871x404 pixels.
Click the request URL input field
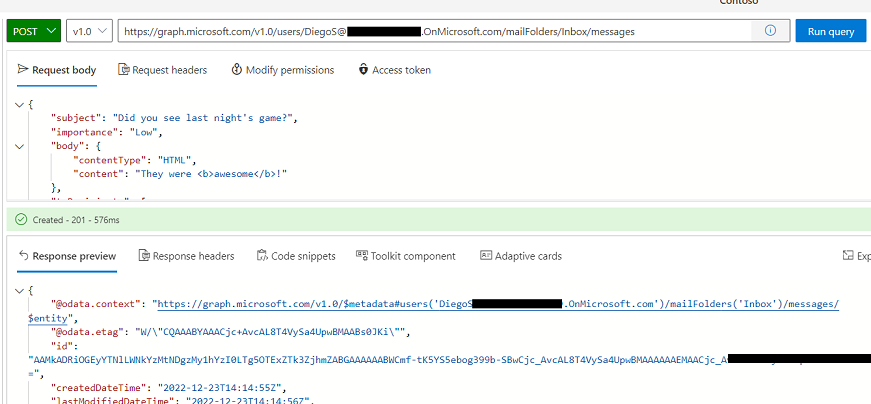point(433,31)
